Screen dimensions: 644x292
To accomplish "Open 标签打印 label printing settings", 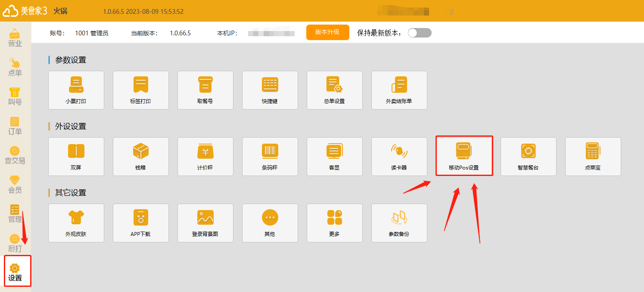I will tap(141, 90).
